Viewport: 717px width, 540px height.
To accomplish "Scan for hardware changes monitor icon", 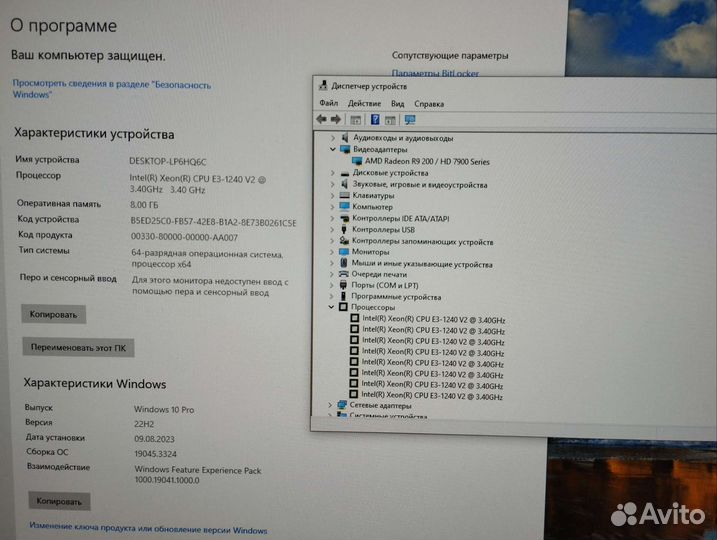I will 410,120.
